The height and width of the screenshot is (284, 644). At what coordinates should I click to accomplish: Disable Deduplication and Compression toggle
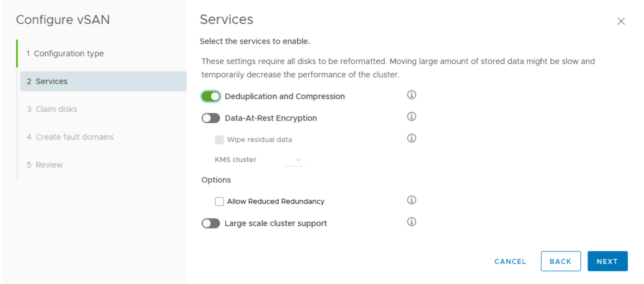tap(211, 96)
